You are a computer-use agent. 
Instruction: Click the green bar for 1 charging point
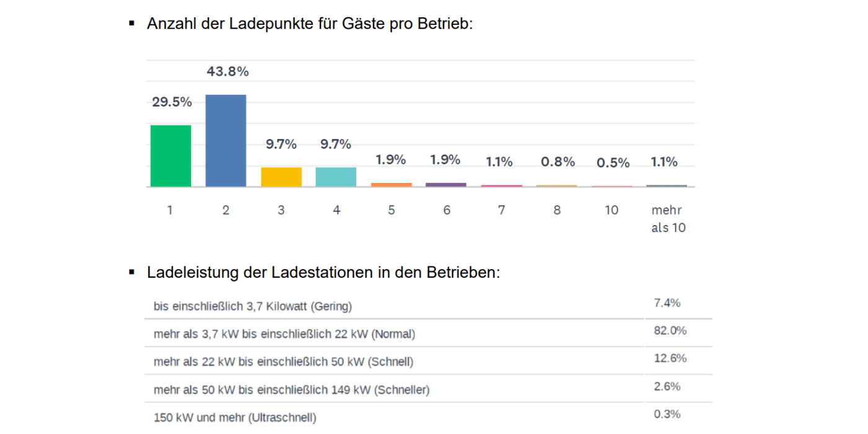click(170, 156)
